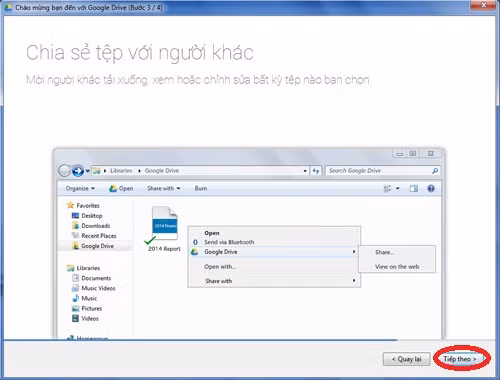The width and height of the screenshot is (500, 380).
Task: Click the blue help question mark icon
Action: click(x=431, y=189)
